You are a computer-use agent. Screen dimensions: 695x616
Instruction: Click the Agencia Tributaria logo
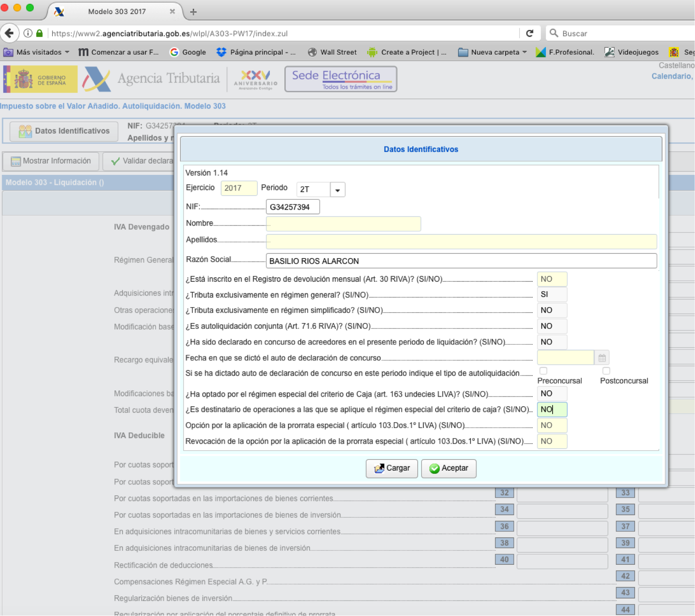coord(151,79)
